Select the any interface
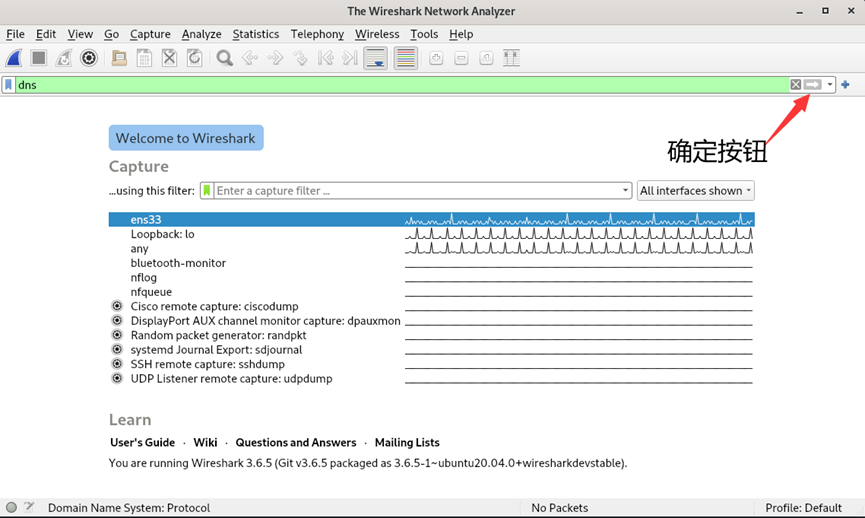The image size is (865, 518). [x=431, y=248]
